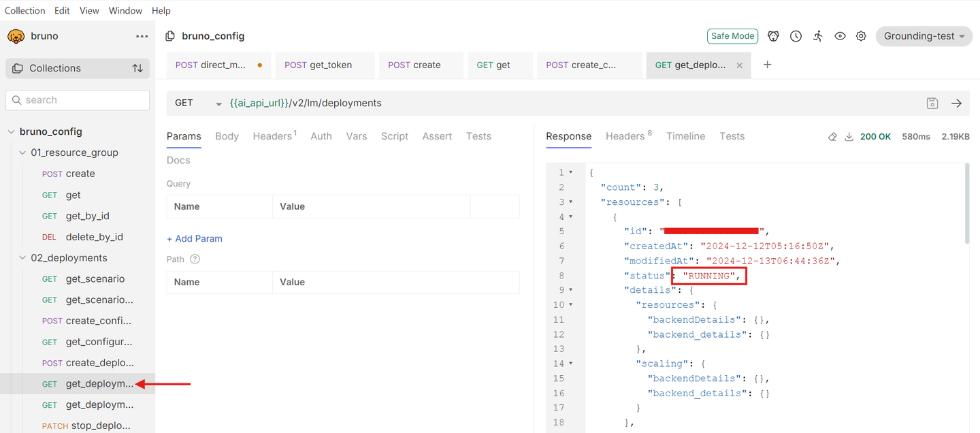Switch to POST direct_m... tab
This screenshot has width=980, height=433.
point(219,65)
